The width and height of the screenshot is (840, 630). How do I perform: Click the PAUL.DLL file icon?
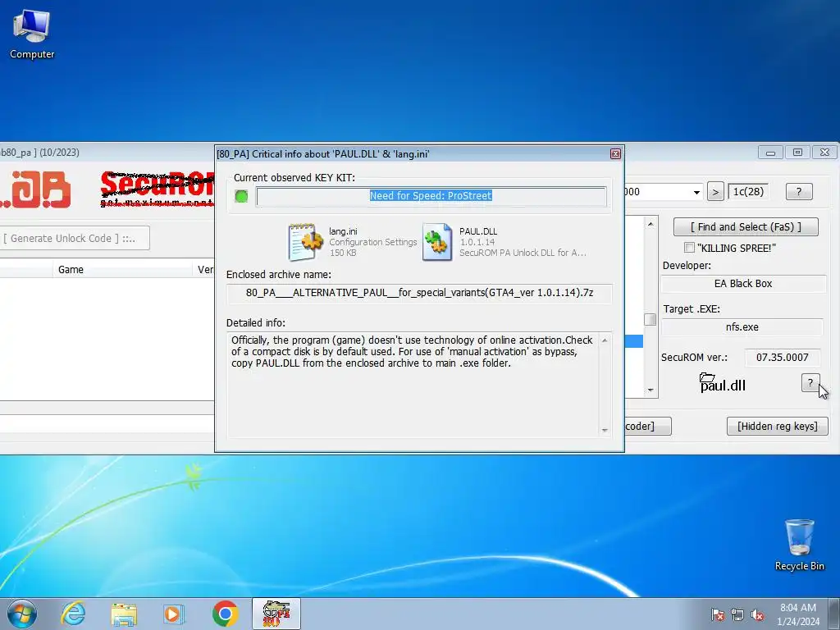(437, 242)
